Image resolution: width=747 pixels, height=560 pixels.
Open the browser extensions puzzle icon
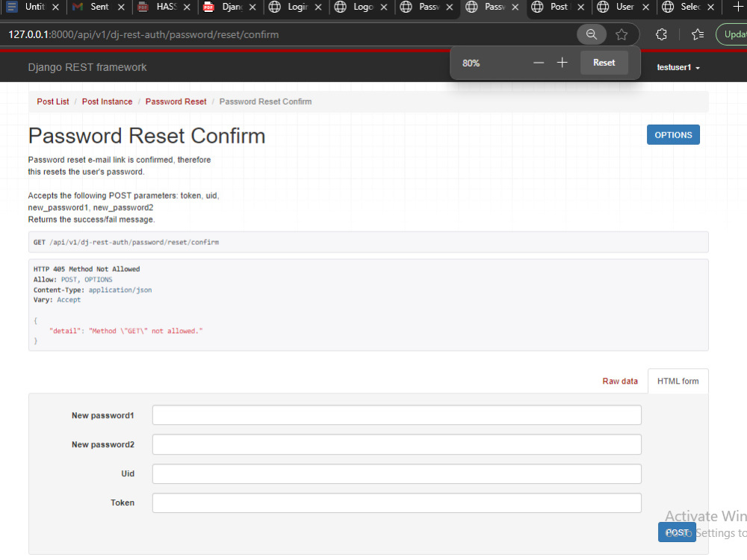661,34
